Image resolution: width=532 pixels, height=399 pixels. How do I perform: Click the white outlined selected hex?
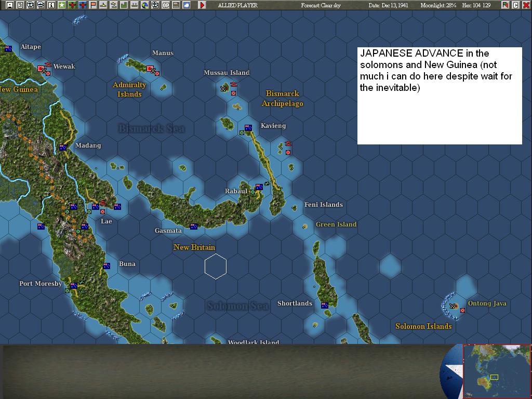click(216, 267)
